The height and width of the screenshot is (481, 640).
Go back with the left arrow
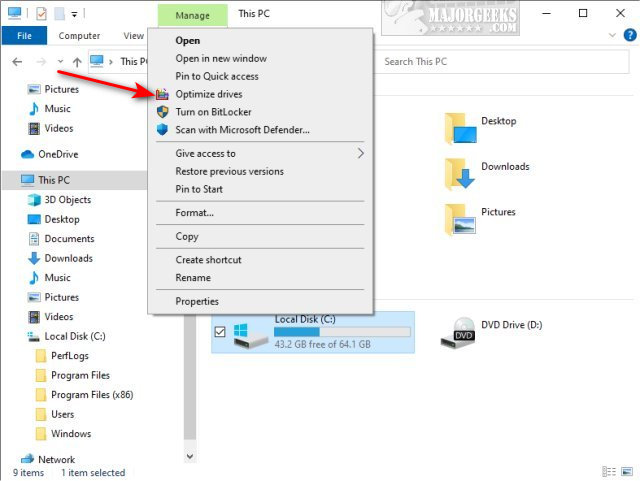[x=17, y=62]
